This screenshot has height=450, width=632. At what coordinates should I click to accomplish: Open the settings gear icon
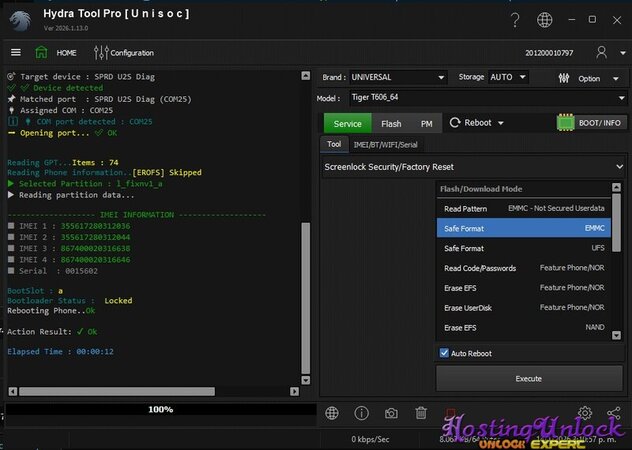click(585, 413)
